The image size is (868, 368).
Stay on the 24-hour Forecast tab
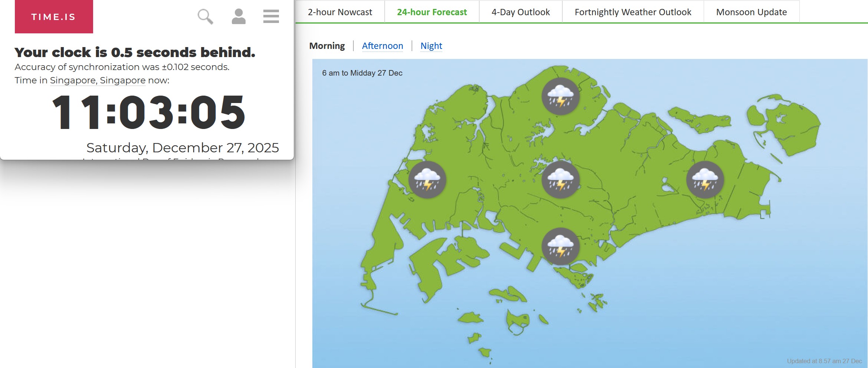coord(432,11)
